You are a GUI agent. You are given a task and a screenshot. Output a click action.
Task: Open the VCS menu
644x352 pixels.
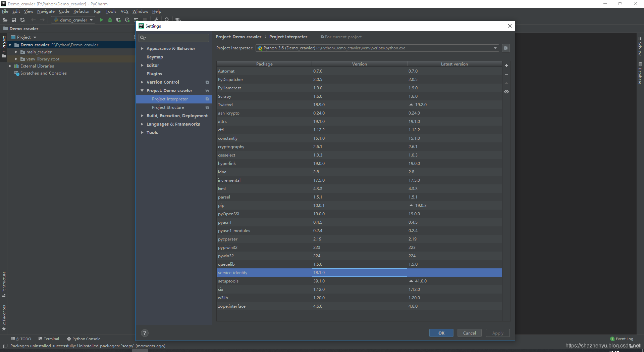pos(124,11)
